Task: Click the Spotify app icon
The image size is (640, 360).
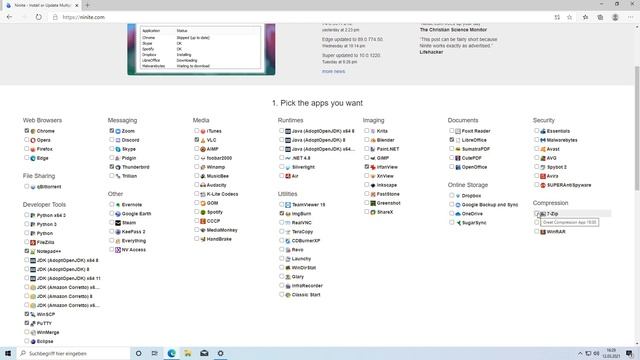Action: [x=203, y=212]
